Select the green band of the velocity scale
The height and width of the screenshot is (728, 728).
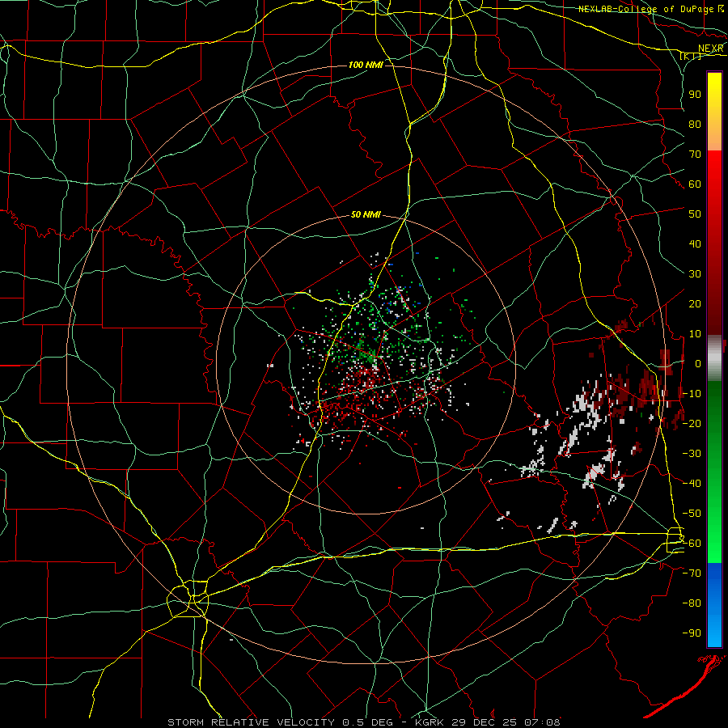click(714, 472)
